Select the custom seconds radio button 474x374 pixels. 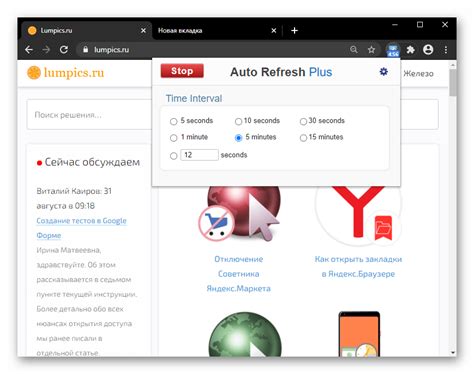(x=173, y=156)
